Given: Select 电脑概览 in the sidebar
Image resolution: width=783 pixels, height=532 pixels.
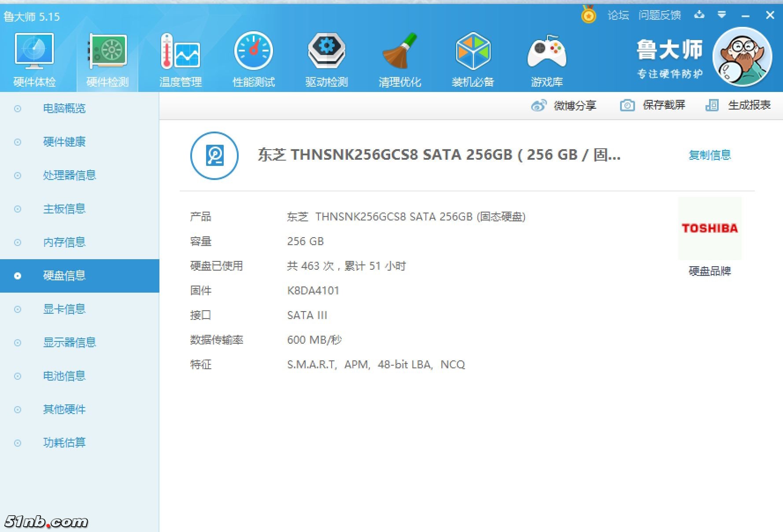Looking at the screenshot, I should coord(64,108).
